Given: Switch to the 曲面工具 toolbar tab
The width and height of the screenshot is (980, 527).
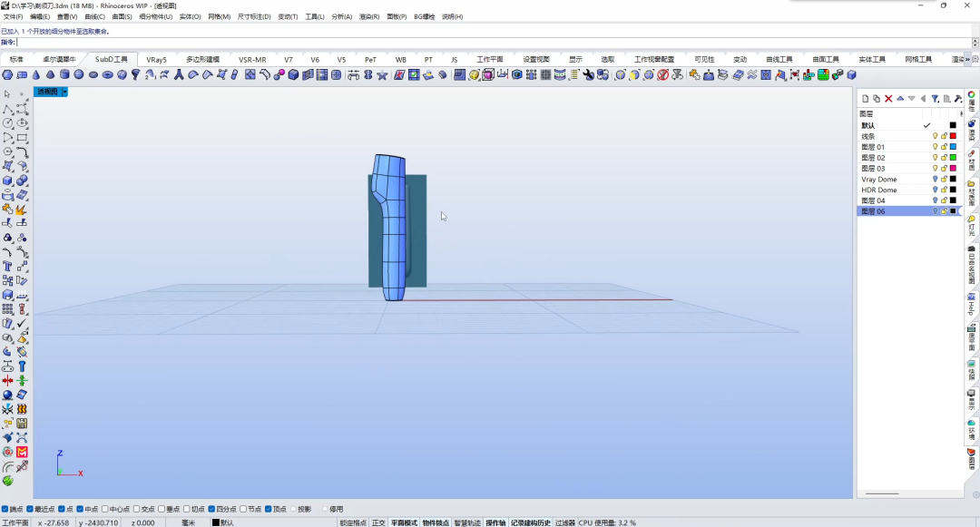Looking at the screenshot, I should (x=826, y=59).
